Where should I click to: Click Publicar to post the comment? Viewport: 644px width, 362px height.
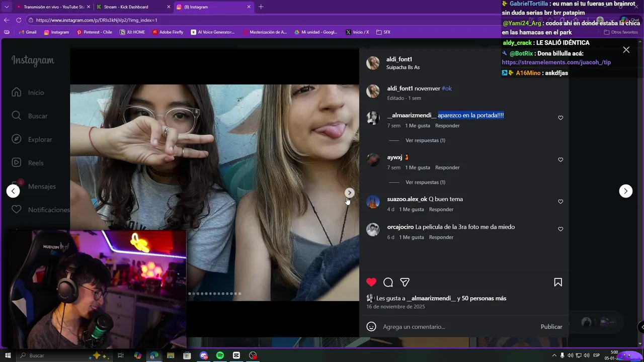551,327
